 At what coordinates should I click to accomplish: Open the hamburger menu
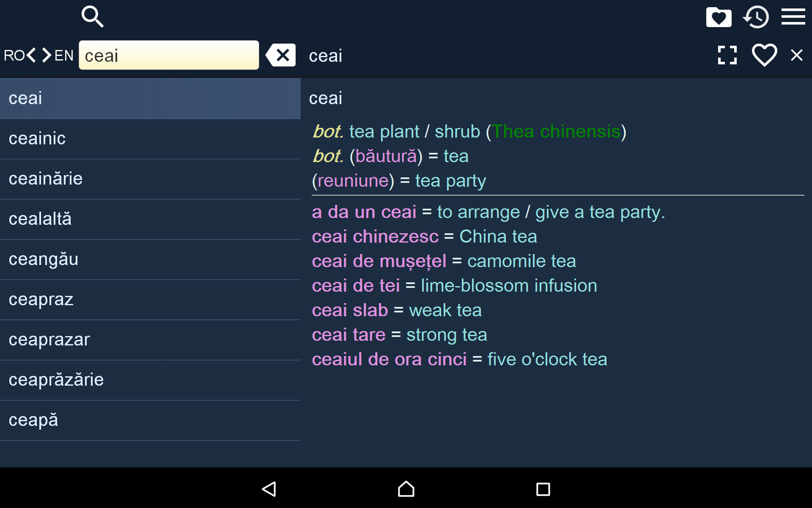(793, 17)
